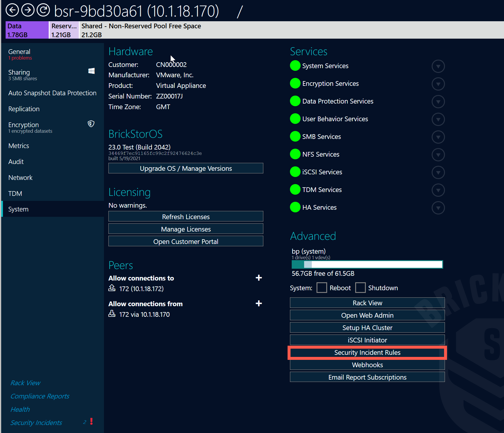This screenshot has height=433, width=504.
Task: Click the back navigation arrow
Action: [12, 10]
